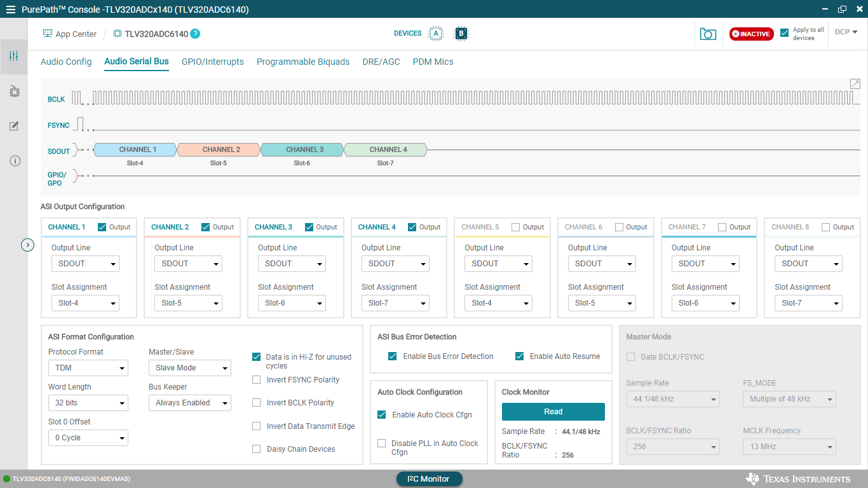Open the info icon in left sidebar

pyautogui.click(x=14, y=161)
